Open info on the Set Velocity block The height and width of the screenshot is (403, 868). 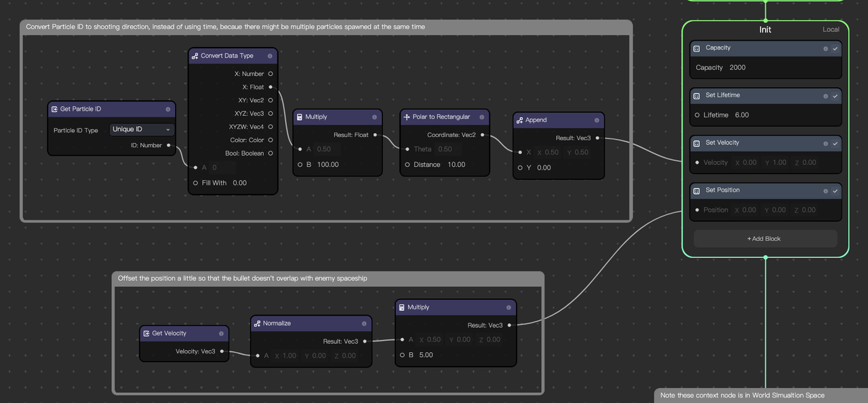click(x=825, y=144)
